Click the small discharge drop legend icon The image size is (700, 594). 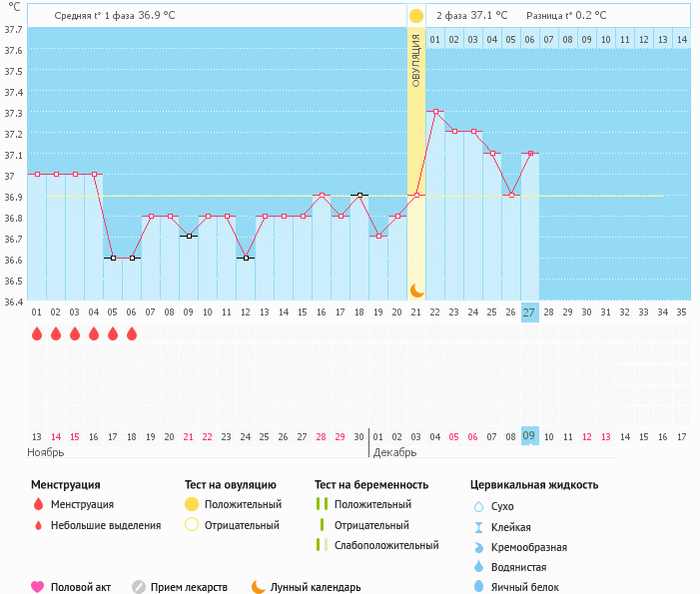click(38, 525)
